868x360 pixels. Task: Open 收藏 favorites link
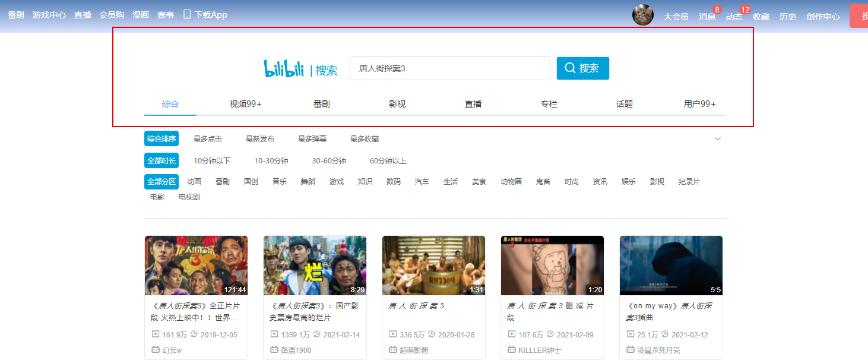click(x=761, y=17)
